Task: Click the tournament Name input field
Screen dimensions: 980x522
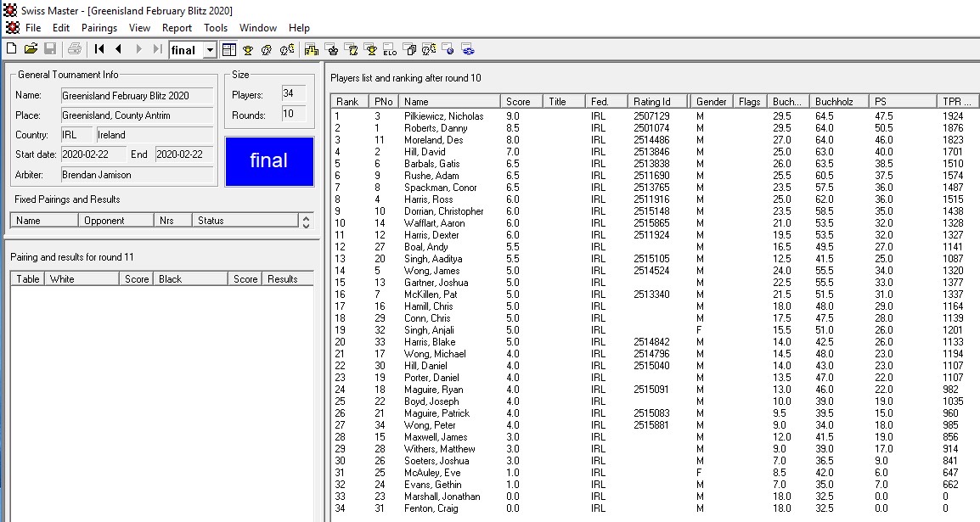Action: [137, 96]
